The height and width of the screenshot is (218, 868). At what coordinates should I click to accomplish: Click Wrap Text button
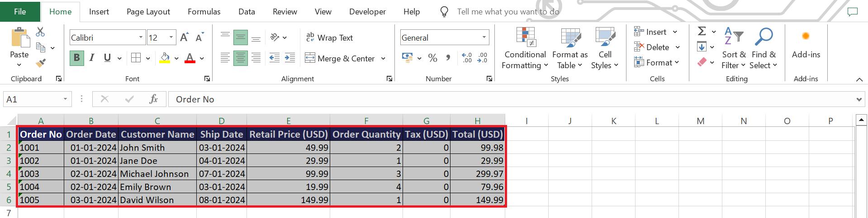[x=329, y=37]
